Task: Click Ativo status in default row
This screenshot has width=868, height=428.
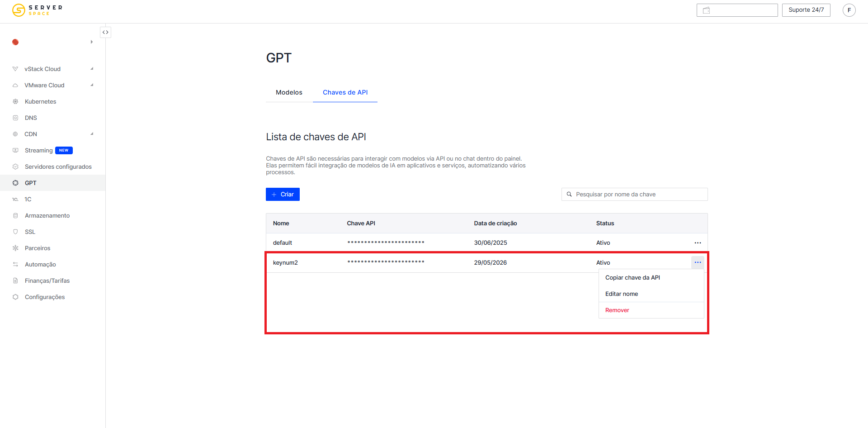Action: pyautogui.click(x=603, y=243)
